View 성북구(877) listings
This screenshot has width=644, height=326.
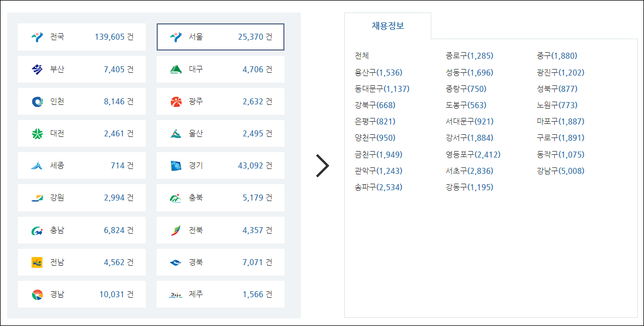pos(557,89)
